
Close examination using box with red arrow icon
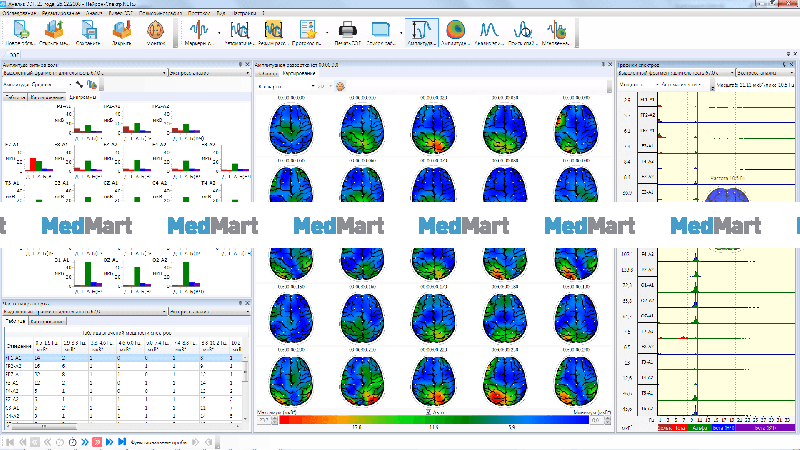tap(121, 31)
